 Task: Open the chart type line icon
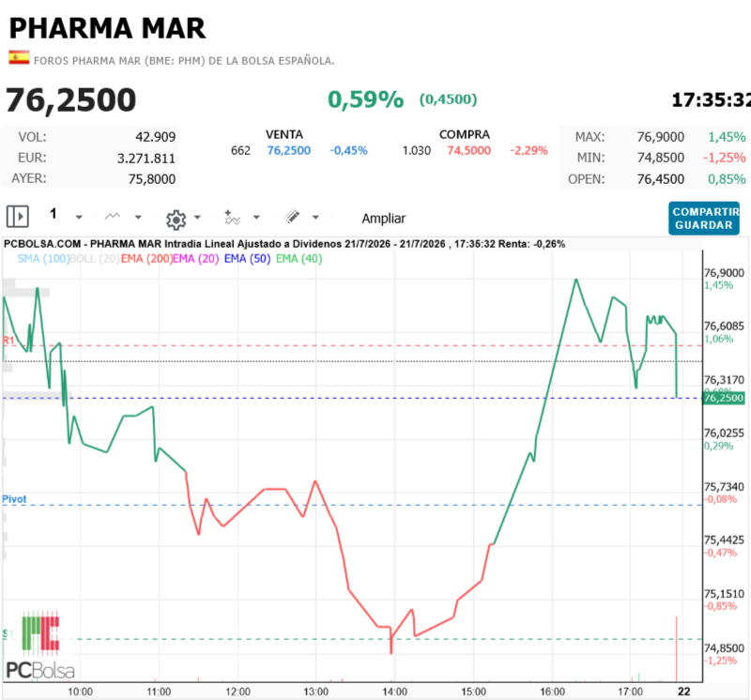click(113, 217)
